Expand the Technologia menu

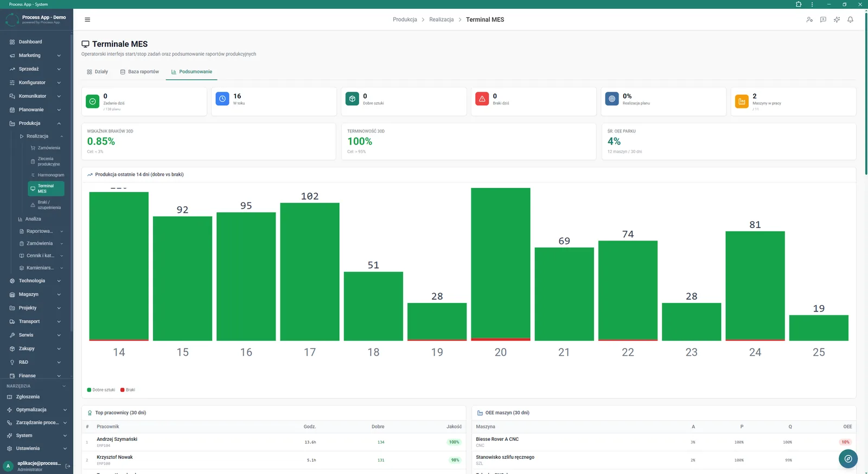[x=36, y=281]
